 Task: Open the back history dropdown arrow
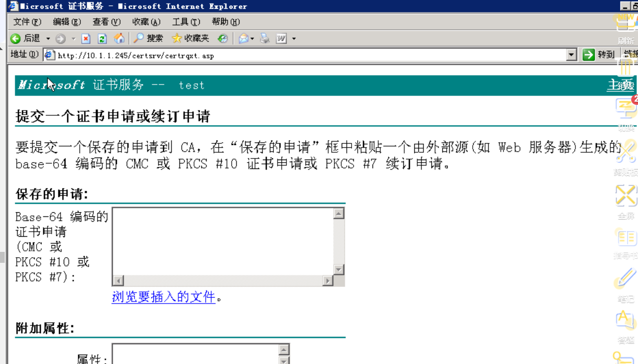(x=48, y=39)
